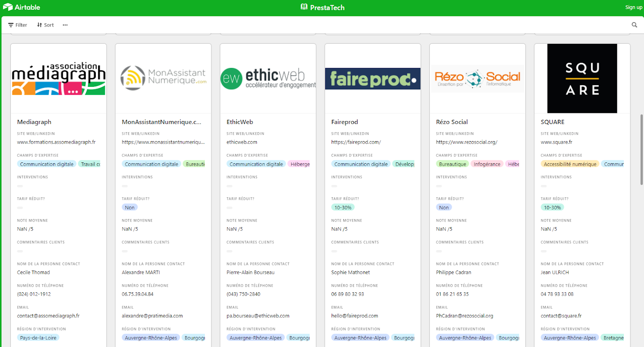
Task: Open www.formations.assomediagraph.fr link
Action: 56,142
